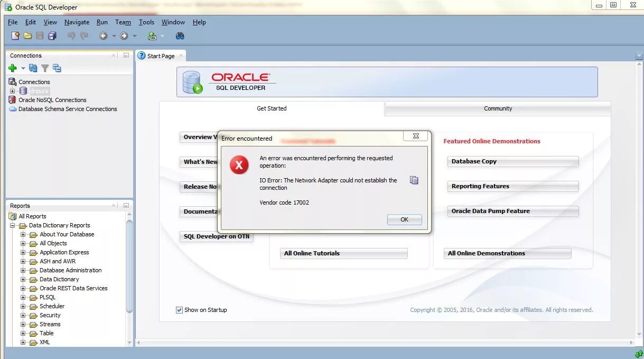Click the All Online Tutorials button
644x359 pixels.
(344, 253)
